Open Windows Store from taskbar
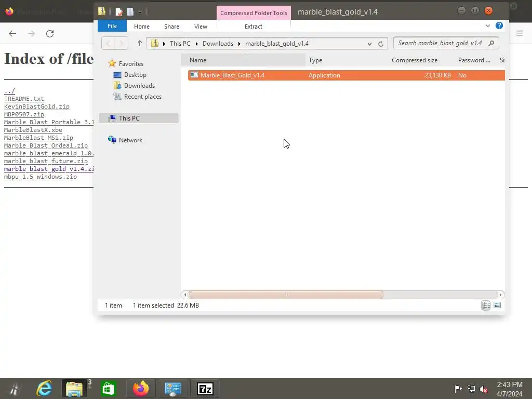 point(108,389)
